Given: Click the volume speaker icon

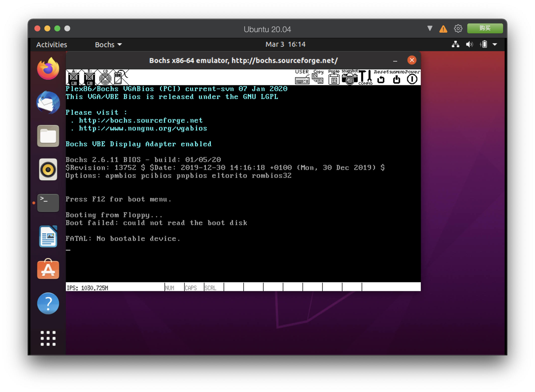Looking at the screenshot, I should coord(469,45).
